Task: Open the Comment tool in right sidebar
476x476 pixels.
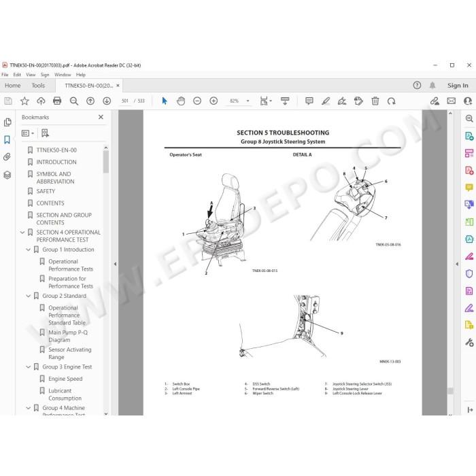Action: click(x=469, y=187)
